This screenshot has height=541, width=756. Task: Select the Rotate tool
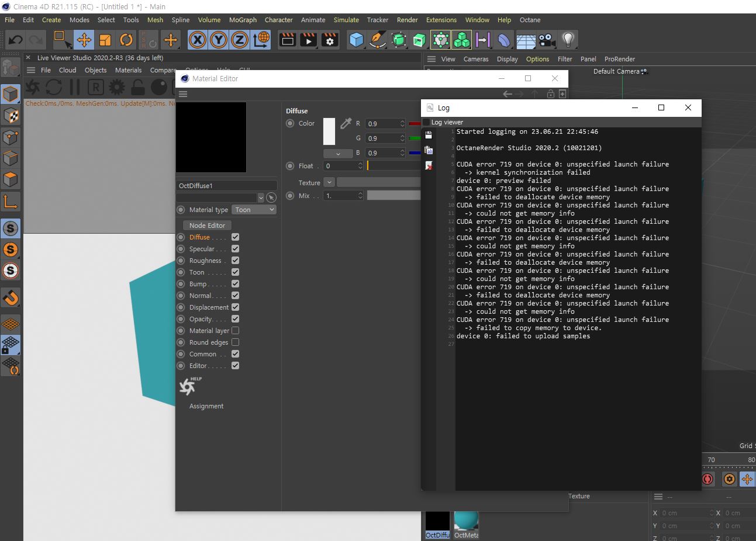tap(126, 40)
